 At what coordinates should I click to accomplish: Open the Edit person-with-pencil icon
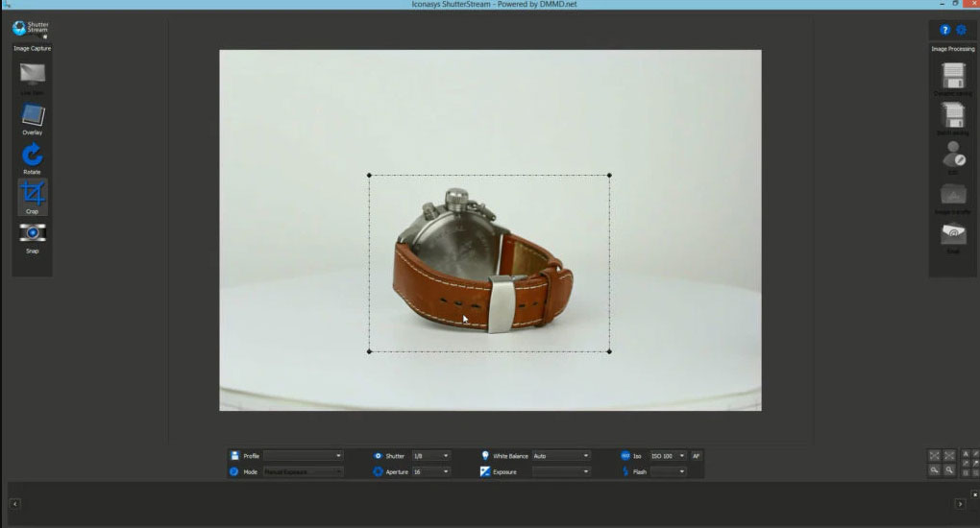(x=954, y=154)
